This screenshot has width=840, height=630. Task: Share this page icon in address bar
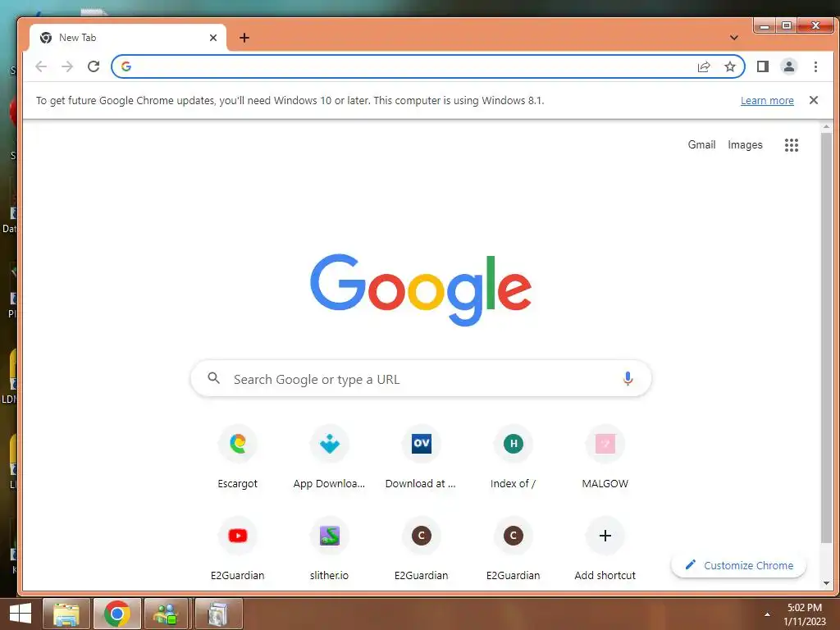[x=703, y=66]
